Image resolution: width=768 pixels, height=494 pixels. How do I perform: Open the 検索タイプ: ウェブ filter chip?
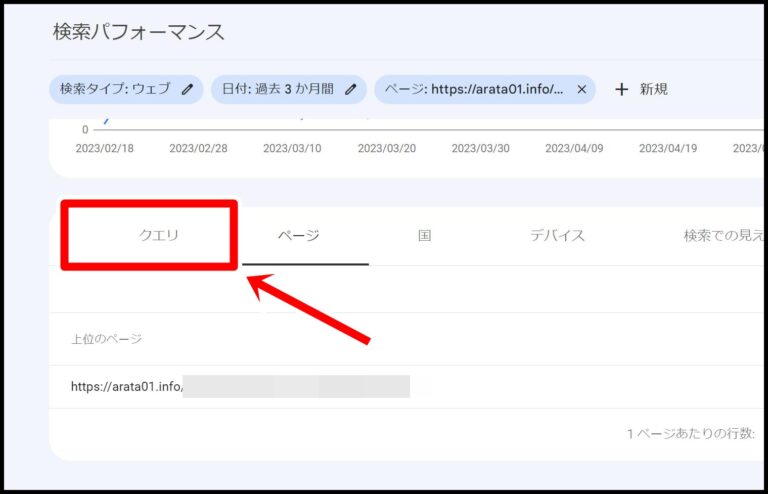click(126, 89)
